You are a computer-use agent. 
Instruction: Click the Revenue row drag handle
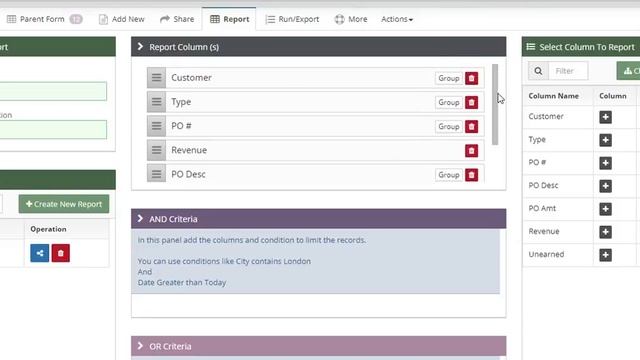point(156,150)
